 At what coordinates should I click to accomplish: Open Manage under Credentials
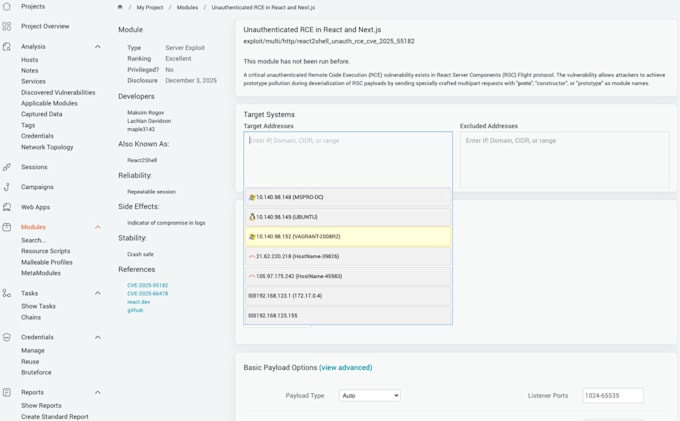[x=33, y=350]
